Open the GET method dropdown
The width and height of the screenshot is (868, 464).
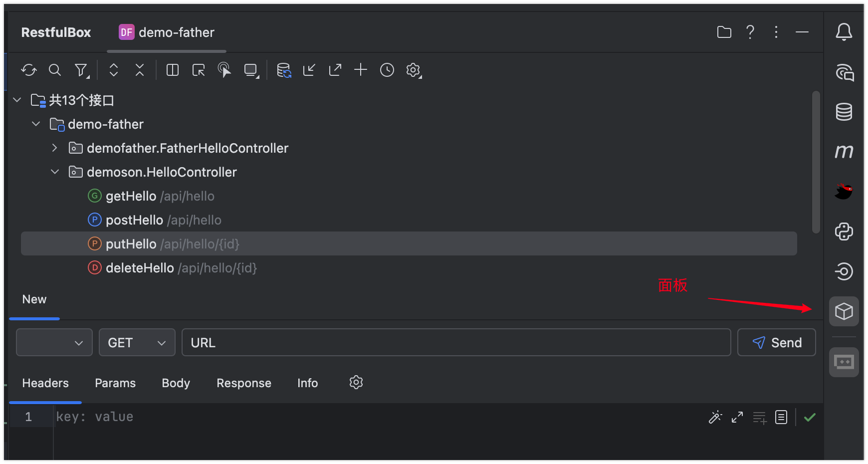(x=137, y=342)
